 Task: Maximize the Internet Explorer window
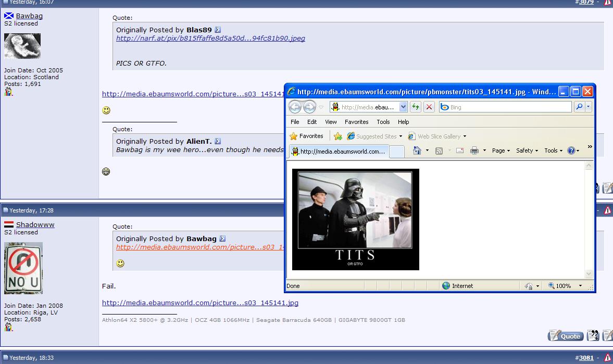coord(576,92)
